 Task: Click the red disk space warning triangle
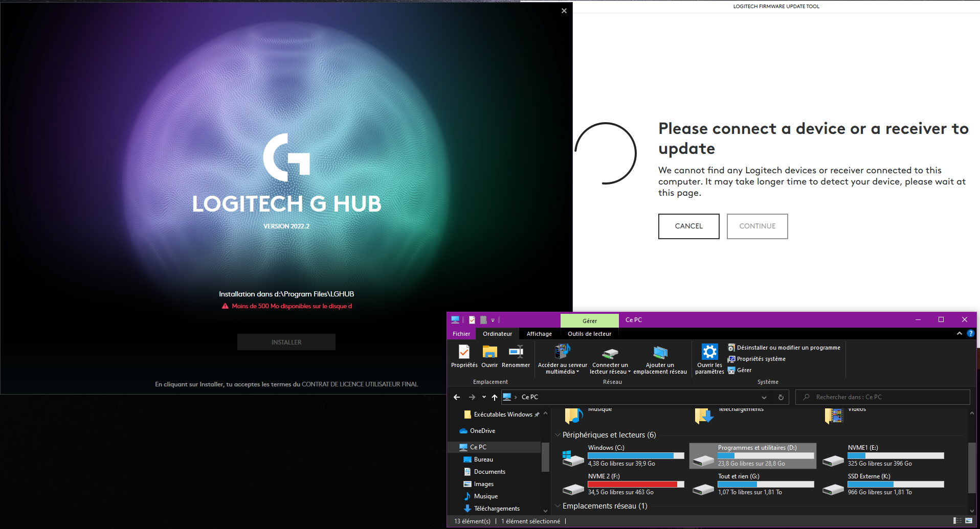[x=225, y=306]
